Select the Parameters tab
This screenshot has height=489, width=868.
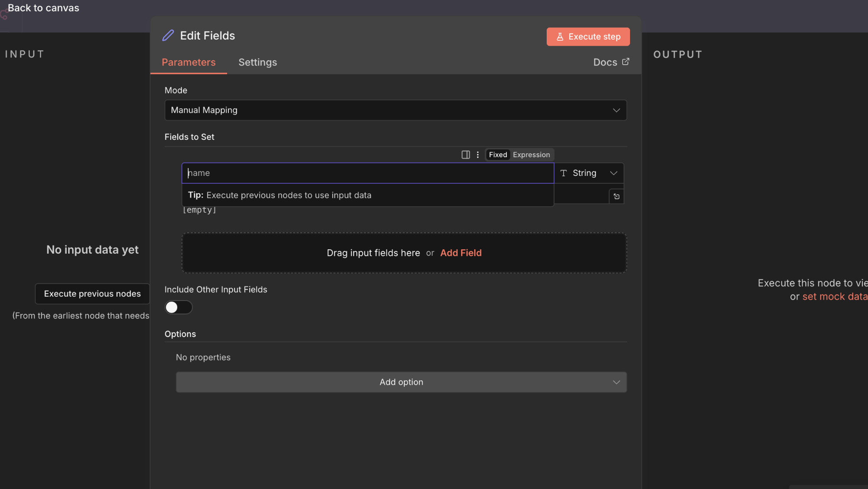click(188, 63)
